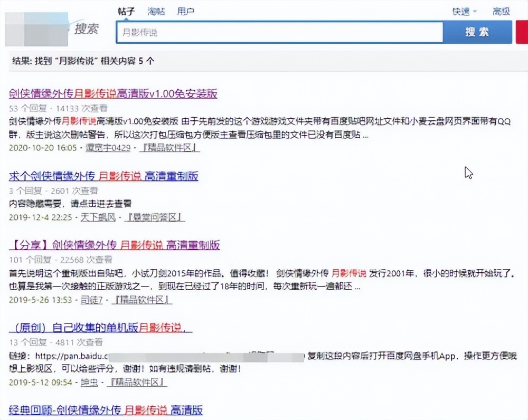Open thread 经典回顾-剑侠情缘外传 月影传说 高清版
Image resolution: width=528 pixels, height=420 pixels.
click(105, 410)
